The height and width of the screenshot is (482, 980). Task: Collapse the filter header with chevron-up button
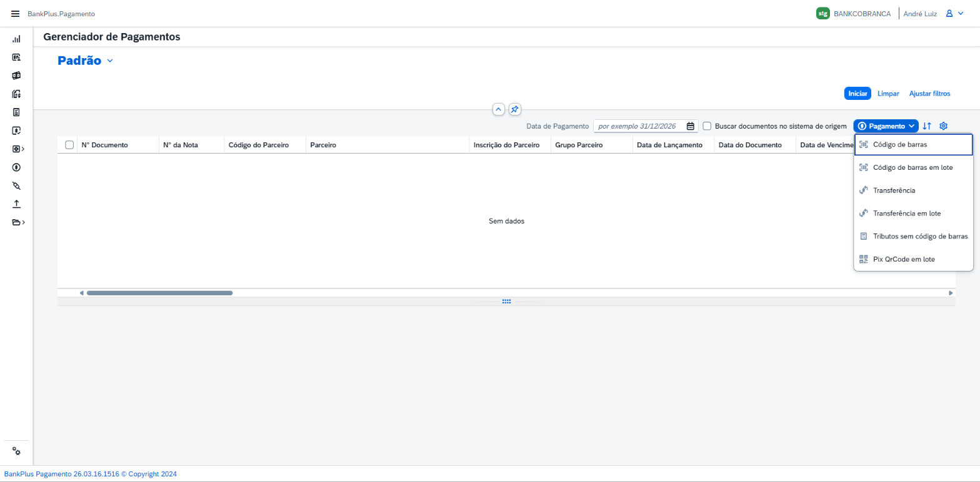[x=498, y=109]
